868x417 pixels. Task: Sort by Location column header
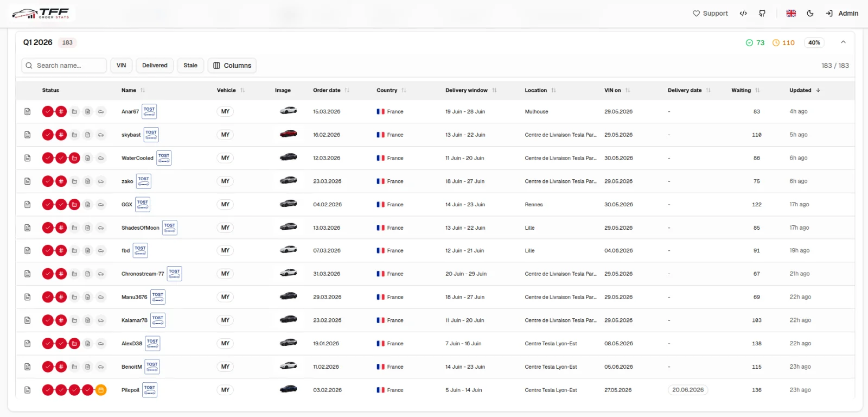click(x=540, y=90)
